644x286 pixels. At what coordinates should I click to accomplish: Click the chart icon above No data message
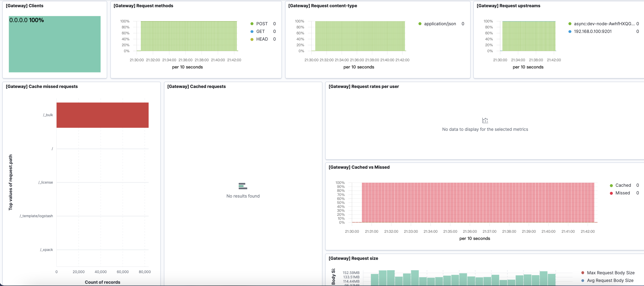point(485,120)
